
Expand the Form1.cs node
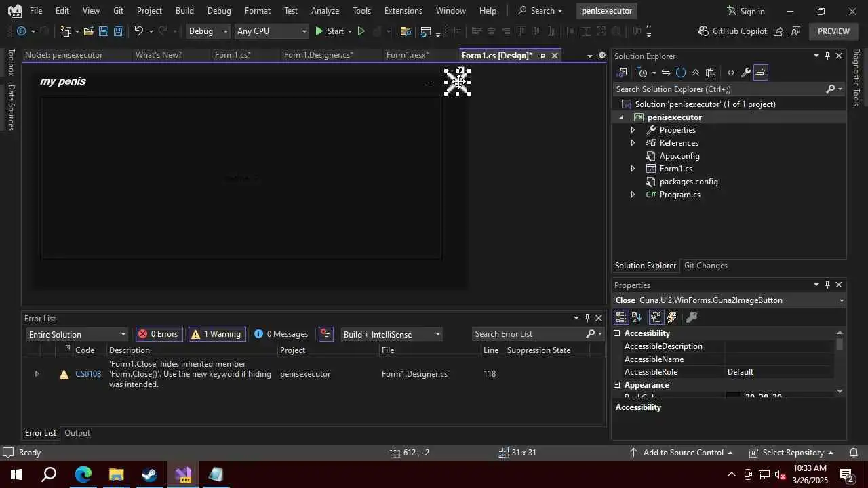pos(633,169)
